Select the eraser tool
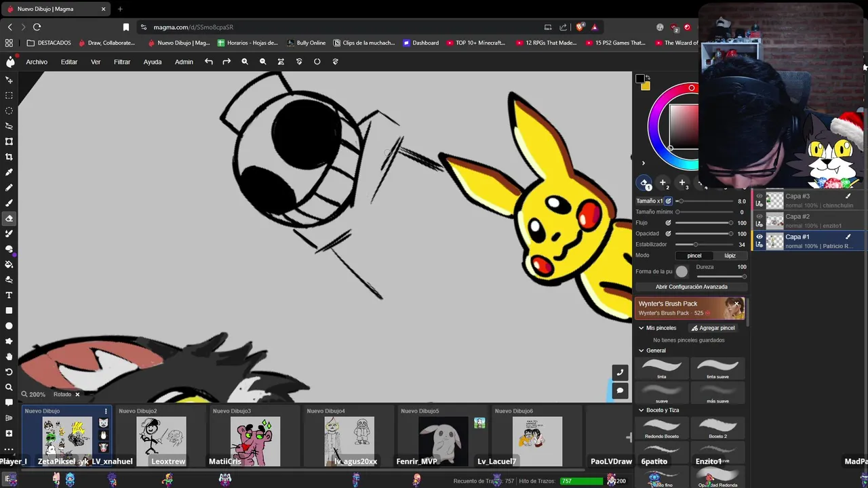This screenshot has width=868, height=488. [9, 218]
